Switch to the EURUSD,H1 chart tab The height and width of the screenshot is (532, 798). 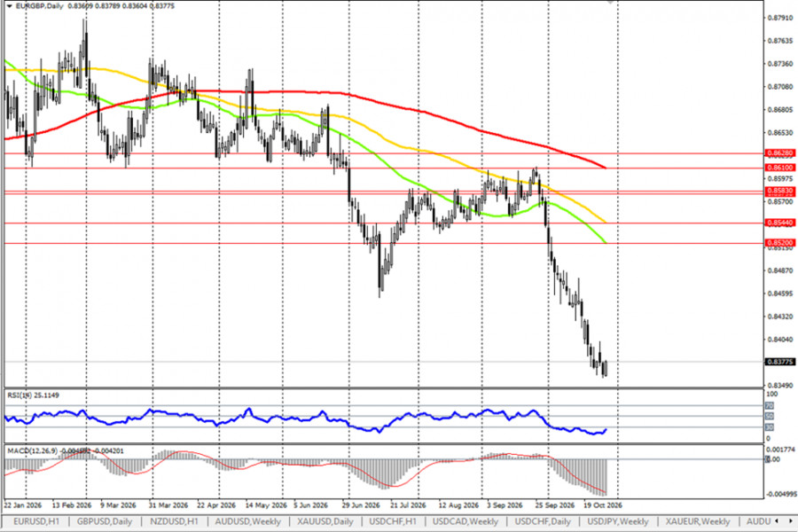click(36, 521)
